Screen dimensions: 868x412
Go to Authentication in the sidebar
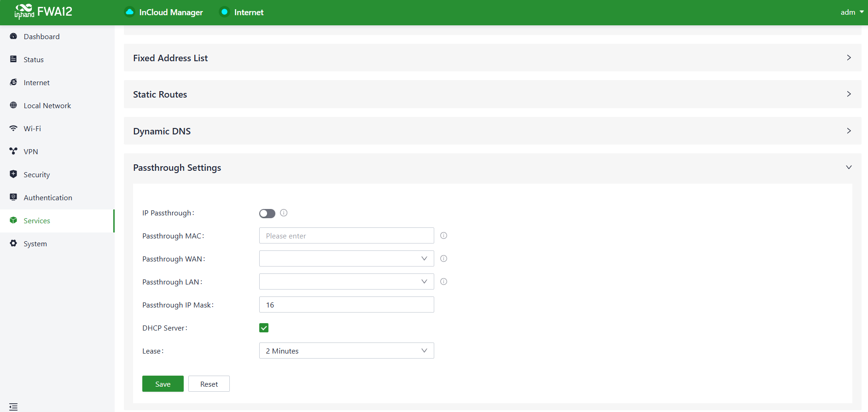coord(48,197)
